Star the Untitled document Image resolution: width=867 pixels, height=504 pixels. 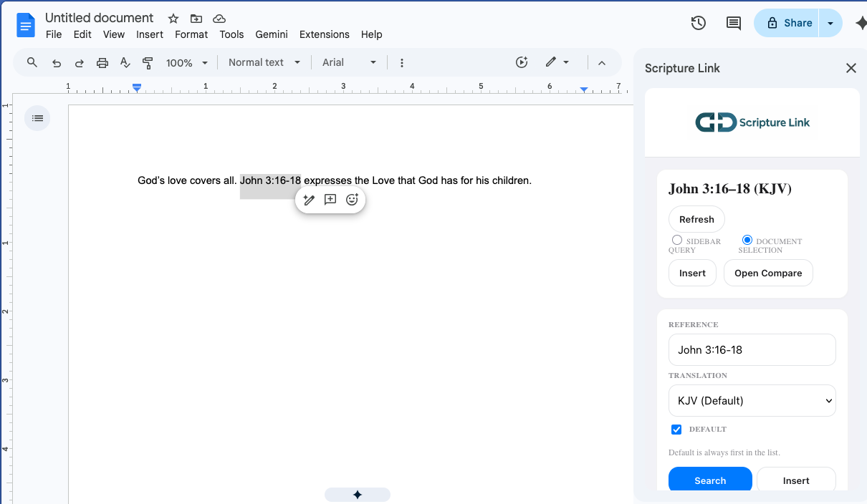click(173, 19)
